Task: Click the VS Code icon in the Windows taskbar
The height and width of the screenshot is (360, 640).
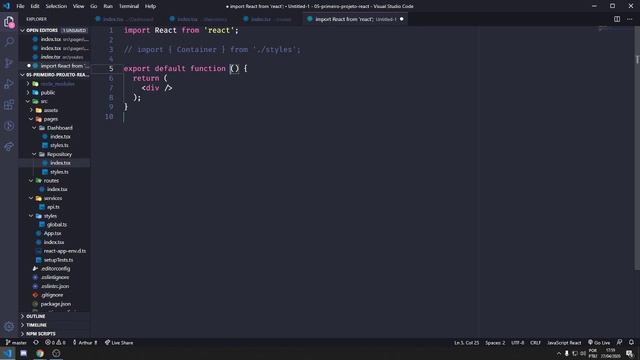Action: [x=8, y=353]
